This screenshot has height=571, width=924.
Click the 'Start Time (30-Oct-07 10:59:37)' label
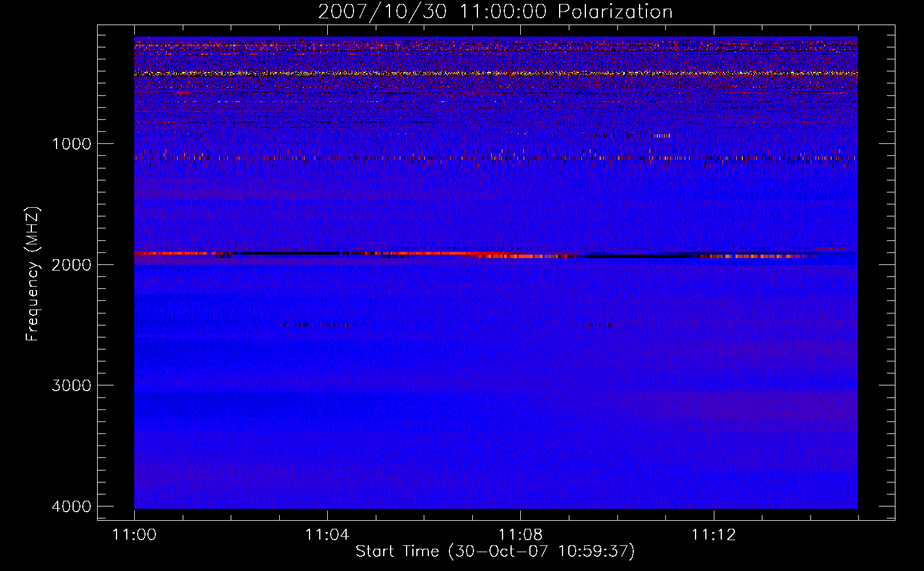(x=495, y=552)
